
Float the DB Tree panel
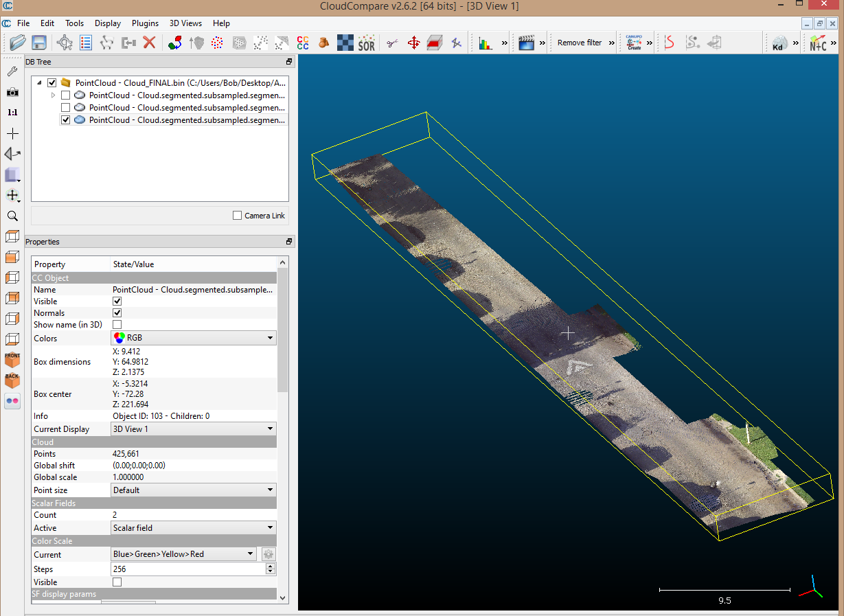pos(289,62)
